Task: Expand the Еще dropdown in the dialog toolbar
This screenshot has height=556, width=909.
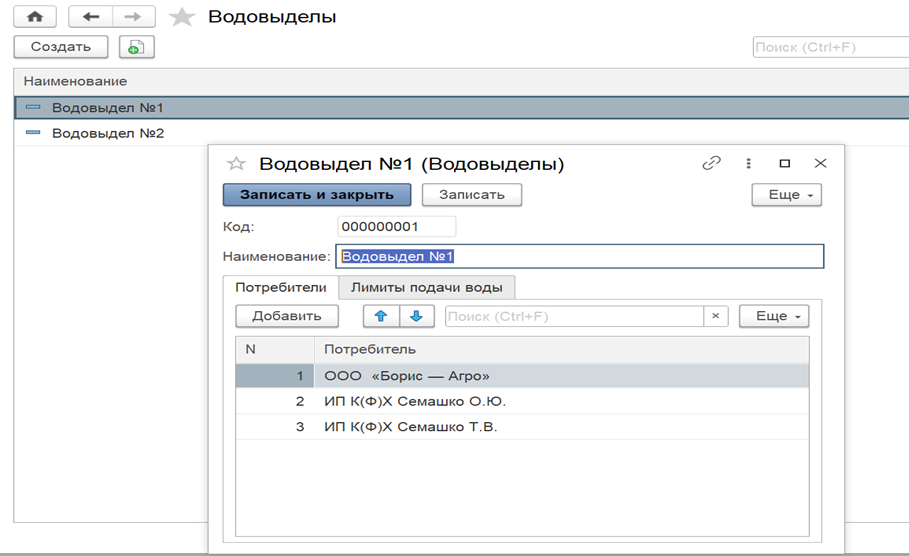Action: point(786,195)
